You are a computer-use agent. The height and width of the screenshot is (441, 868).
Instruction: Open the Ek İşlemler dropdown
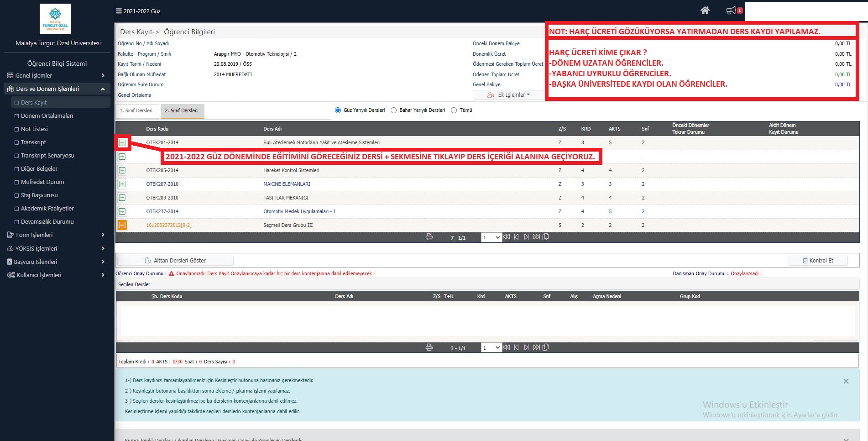pos(509,95)
